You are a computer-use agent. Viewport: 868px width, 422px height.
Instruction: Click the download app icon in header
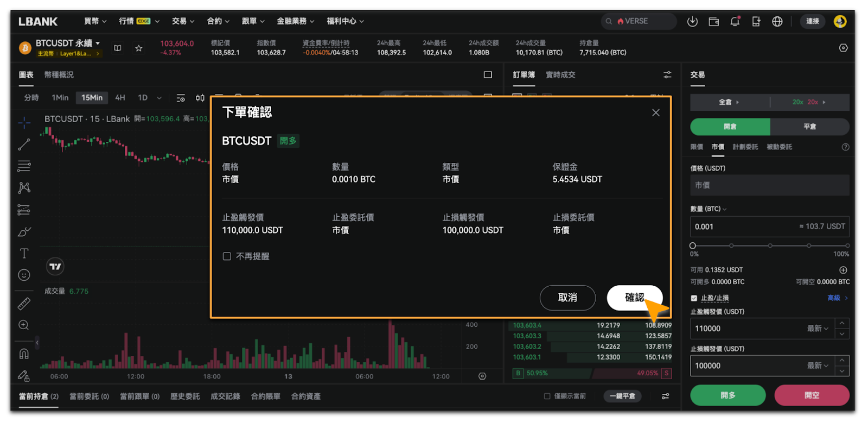(692, 21)
